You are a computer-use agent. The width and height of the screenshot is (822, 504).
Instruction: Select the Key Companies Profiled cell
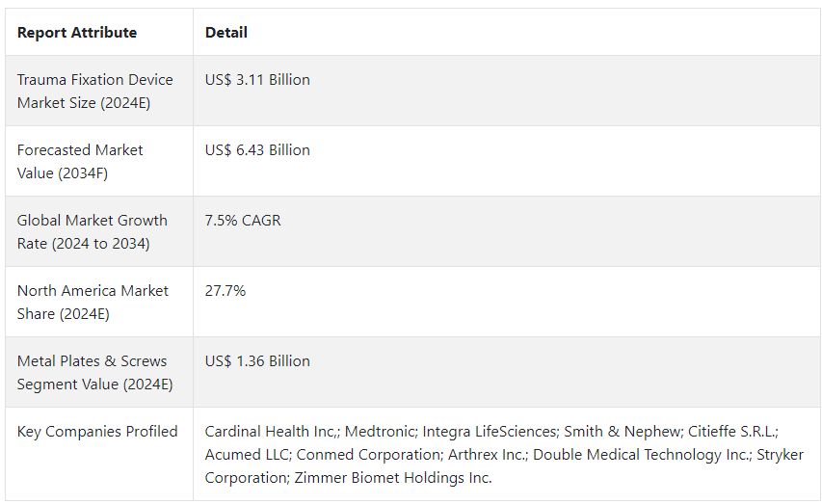pyautogui.click(x=99, y=454)
